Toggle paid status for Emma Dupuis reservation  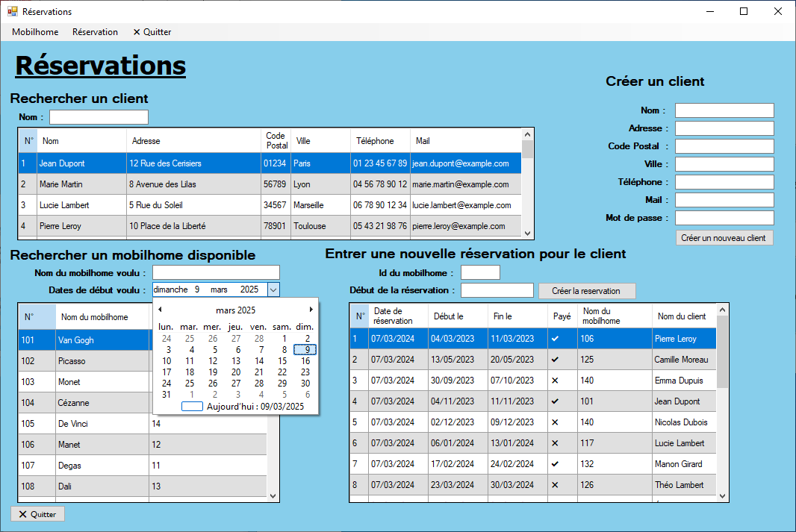(x=554, y=381)
